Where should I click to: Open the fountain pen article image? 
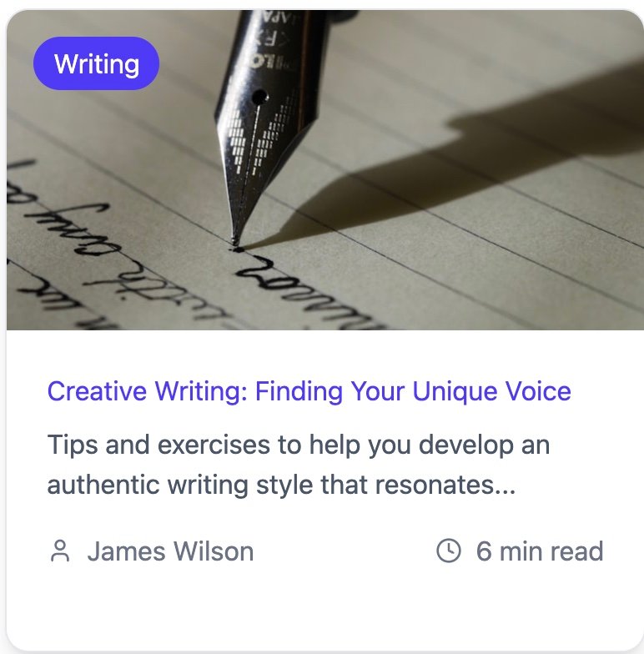click(x=325, y=170)
